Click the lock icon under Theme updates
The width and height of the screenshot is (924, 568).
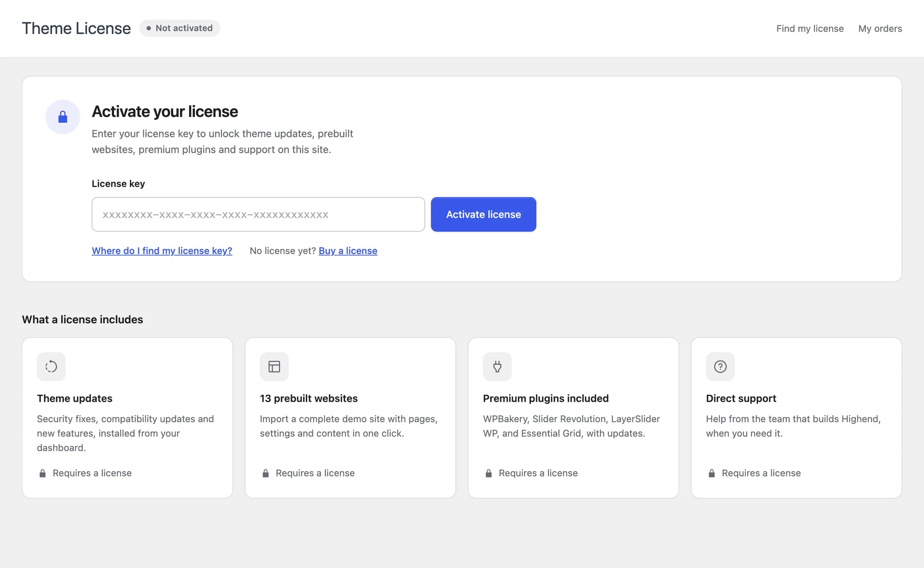(x=43, y=473)
